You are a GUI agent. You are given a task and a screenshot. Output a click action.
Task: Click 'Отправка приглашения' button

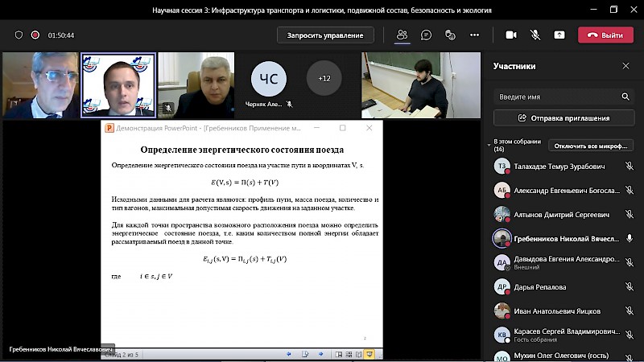pyautogui.click(x=563, y=117)
